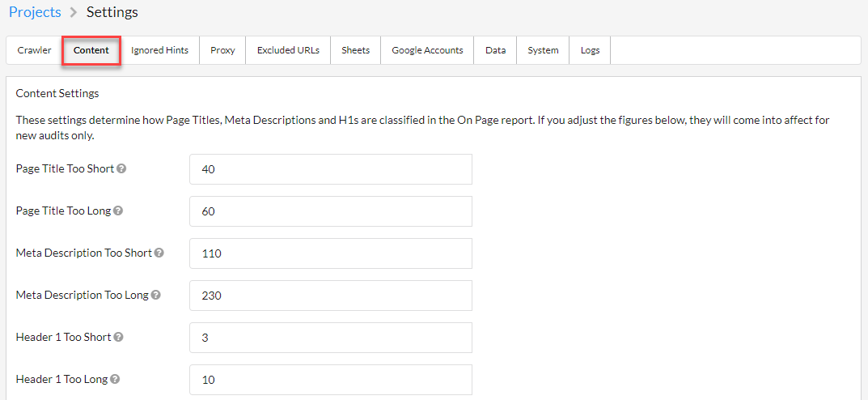The height and width of the screenshot is (400, 868).
Task: Focus the Header 1 Too Short field
Action: click(x=331, y=338)
